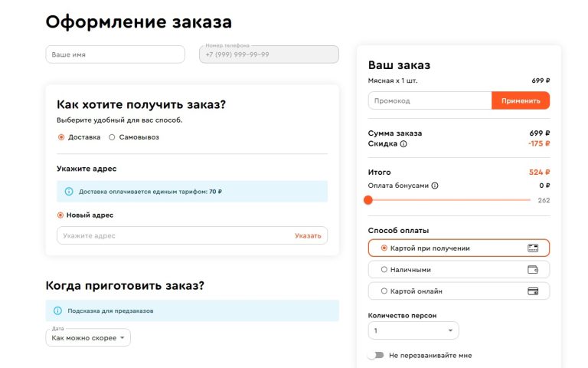Click card terminal icon for Картой при получении
Image resolution: width=588 pixels, height=368 pixels.
pyautogui.click(x=533, y=248)
